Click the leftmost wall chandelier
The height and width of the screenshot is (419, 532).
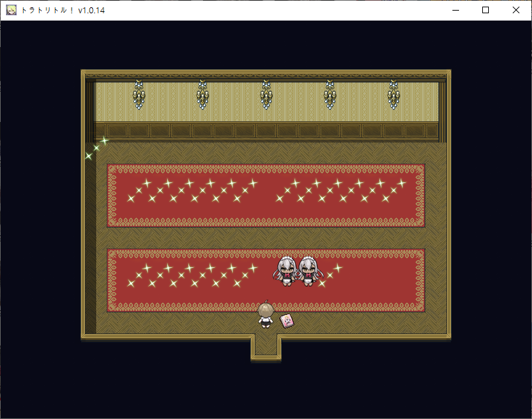(x=139, y=95)
